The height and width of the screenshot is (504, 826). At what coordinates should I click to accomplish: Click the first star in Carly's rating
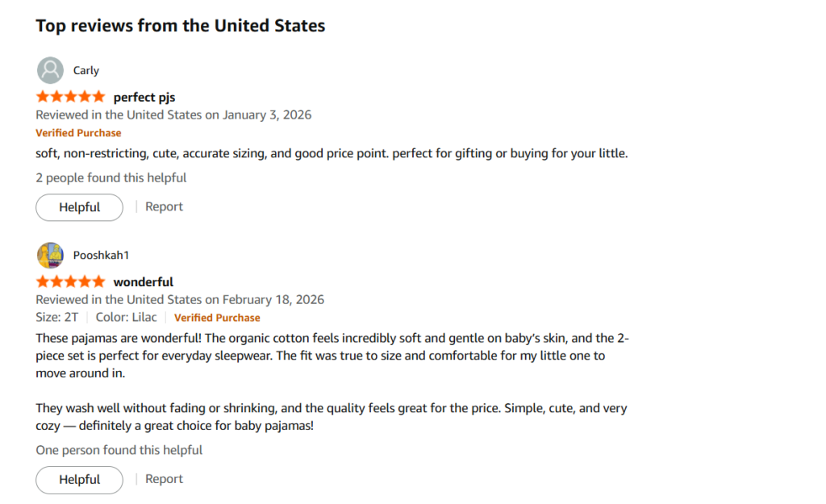pyautogui.click(x=41, y=96)
